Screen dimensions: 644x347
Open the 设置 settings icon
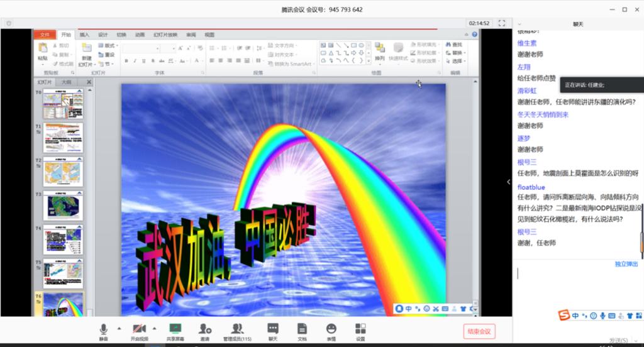point(360,329)
